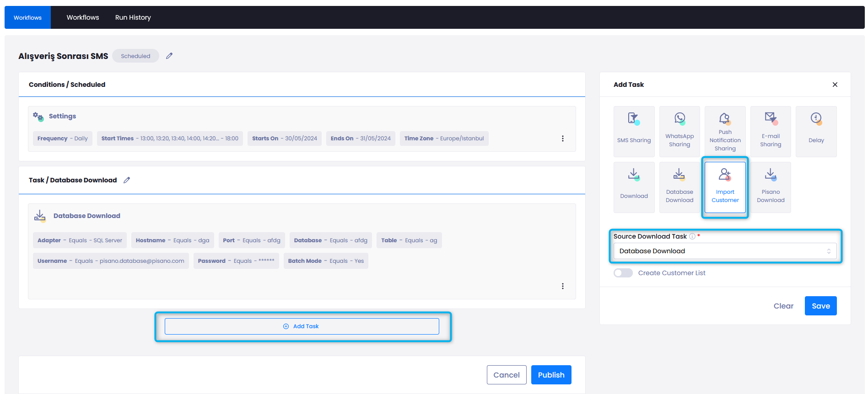Select the SMS Sharing task icon
The height and width of the screenshot is (394, 868).
634,131
